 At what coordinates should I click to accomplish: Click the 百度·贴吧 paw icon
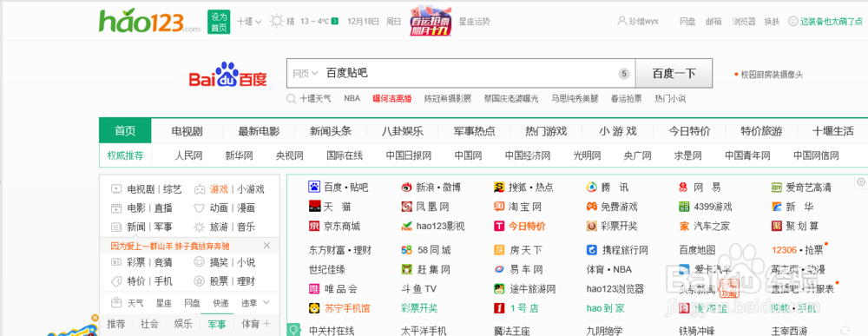click(314, 187)
